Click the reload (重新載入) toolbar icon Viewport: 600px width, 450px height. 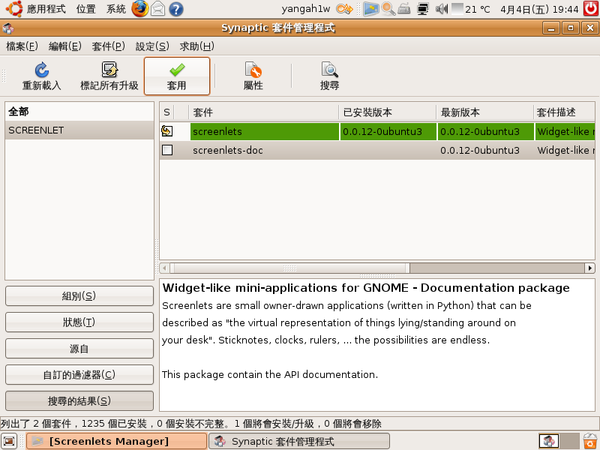pyautogui.click(x=42, y=70)
